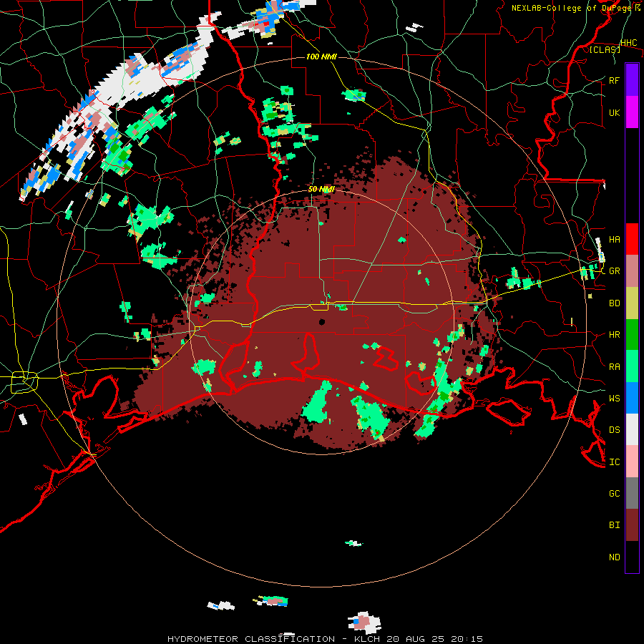
Task: Click the RA legend label
Action: pos(614,367)
